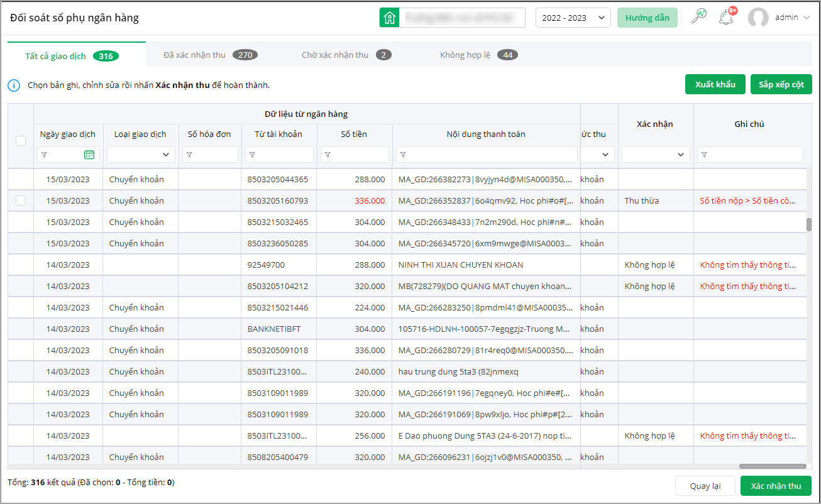Screen dimensions: 821x504
Task: Check the row with amount 336.000 Thu thừa
Action: click(x=21, y=200)
